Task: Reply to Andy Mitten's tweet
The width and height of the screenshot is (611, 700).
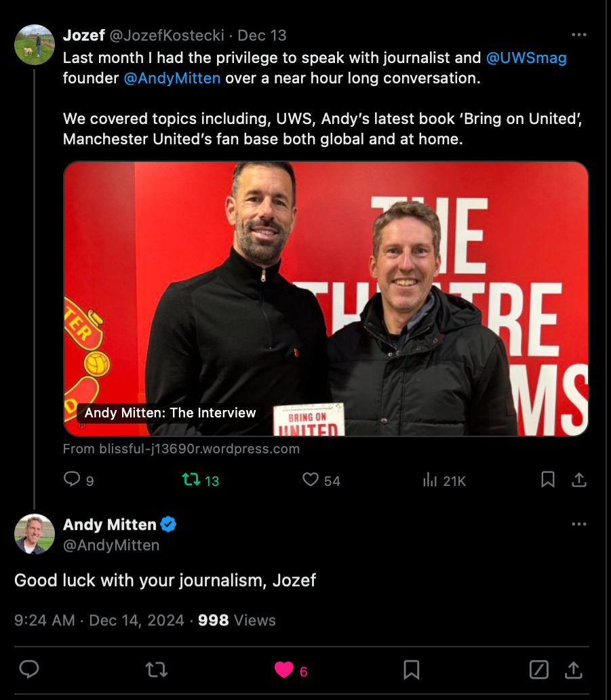Action: coord(29,670)
